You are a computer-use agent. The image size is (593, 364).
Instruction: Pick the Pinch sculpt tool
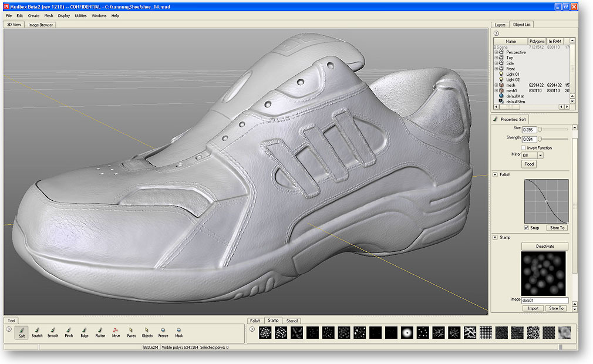pyautogui.click(x=69, y=333)
